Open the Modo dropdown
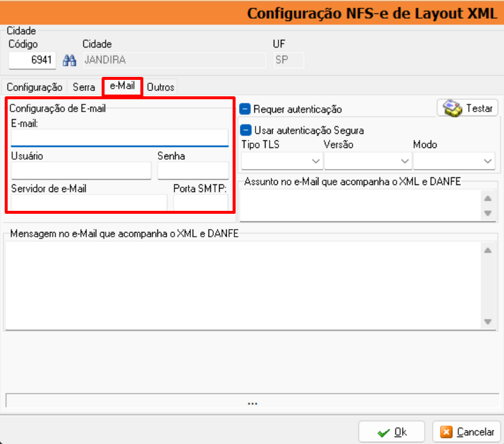504x444 pixels. pyautogui.click(x=454, y=161)
